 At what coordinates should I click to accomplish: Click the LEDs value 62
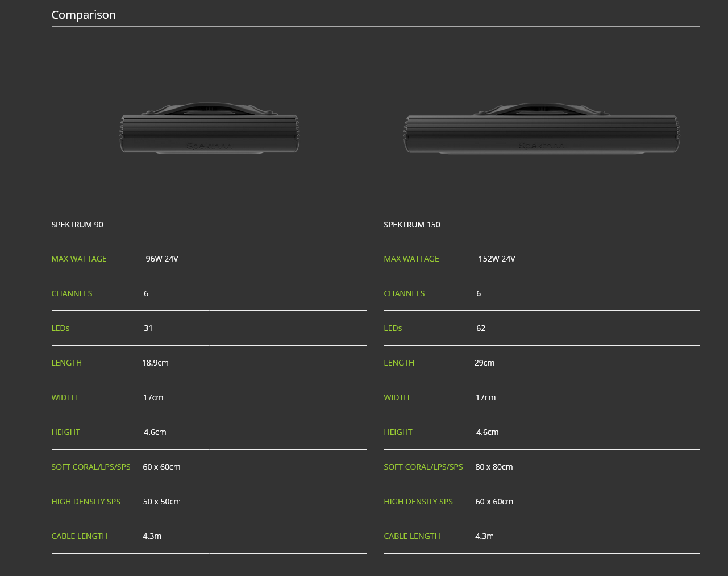[481, 328]
